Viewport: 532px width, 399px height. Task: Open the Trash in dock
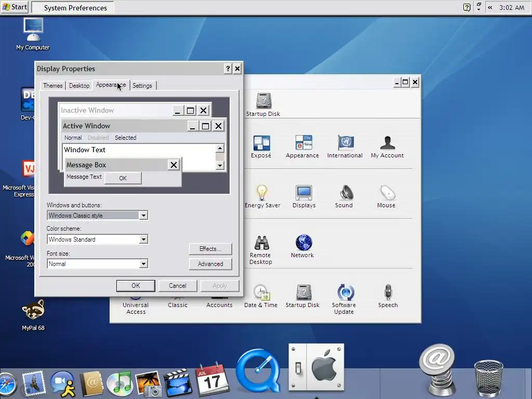488,378
